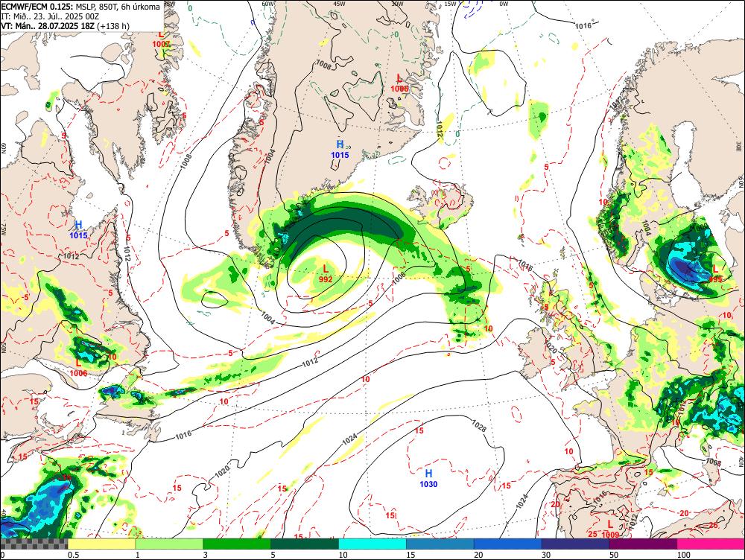745x560 pixels.
Task: Click the '30' legend scale value
Action: tap(546, 555)
